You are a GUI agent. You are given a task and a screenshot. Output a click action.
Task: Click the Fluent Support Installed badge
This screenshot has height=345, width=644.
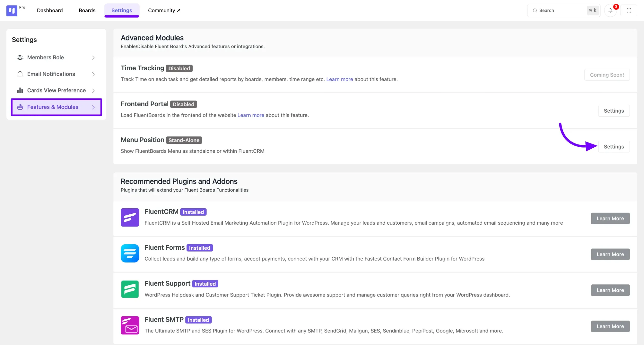205,284
